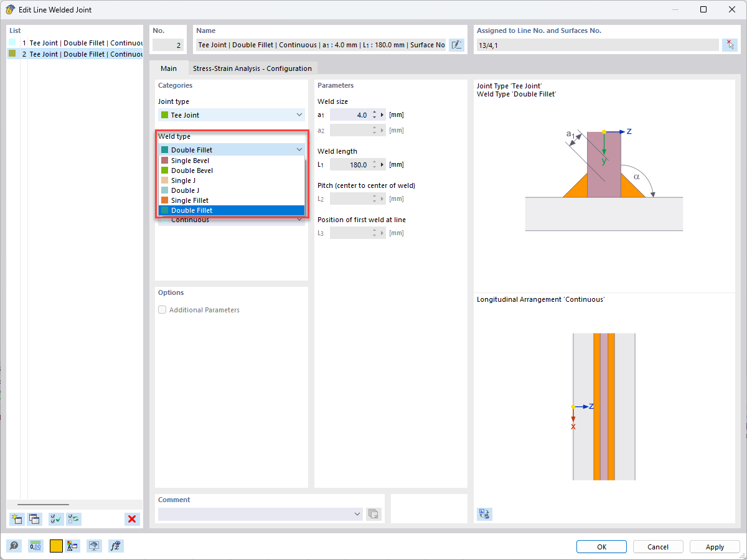Invert the list selection
The width and height of the screenshot is (747, 560).
[74, 519]
